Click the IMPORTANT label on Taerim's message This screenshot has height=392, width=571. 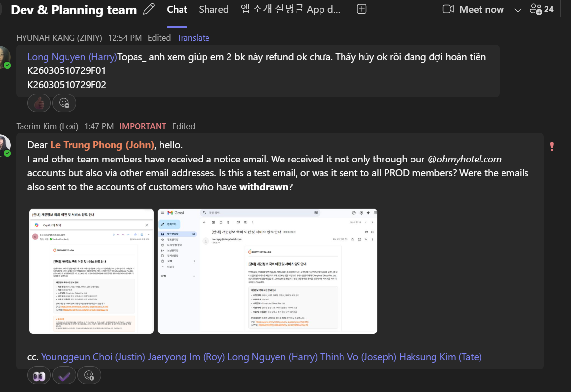point(143,126)
